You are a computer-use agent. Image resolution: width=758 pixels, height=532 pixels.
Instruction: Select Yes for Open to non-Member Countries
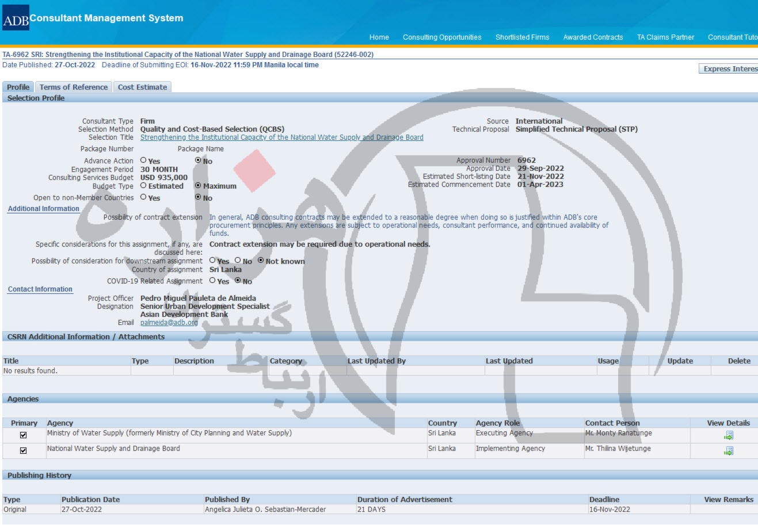(143, 197)
